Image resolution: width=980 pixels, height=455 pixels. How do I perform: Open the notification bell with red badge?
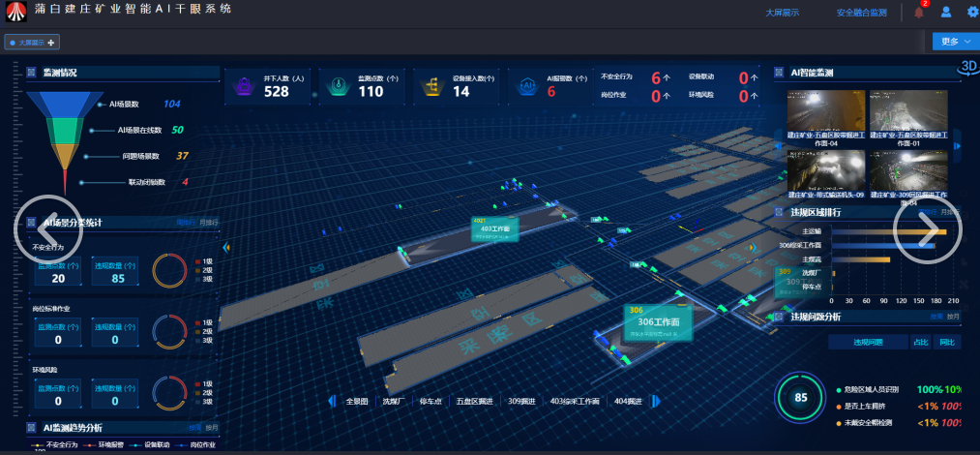[x=919, y=13]
